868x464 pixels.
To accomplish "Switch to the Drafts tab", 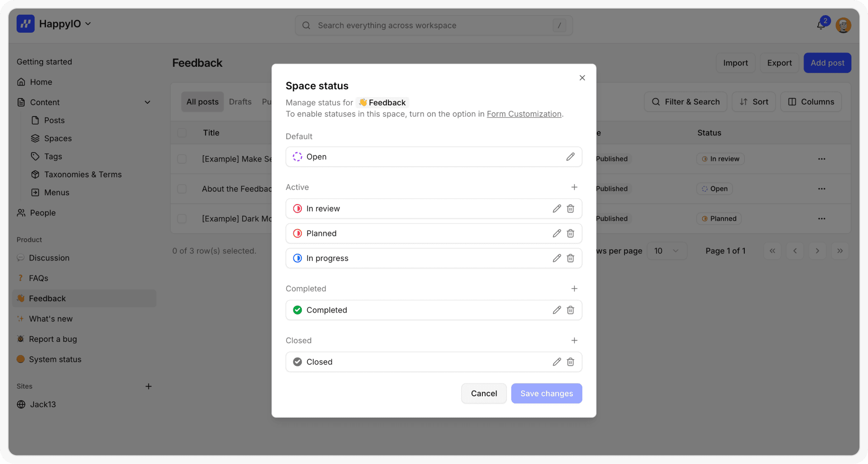I will click(240, 102).
